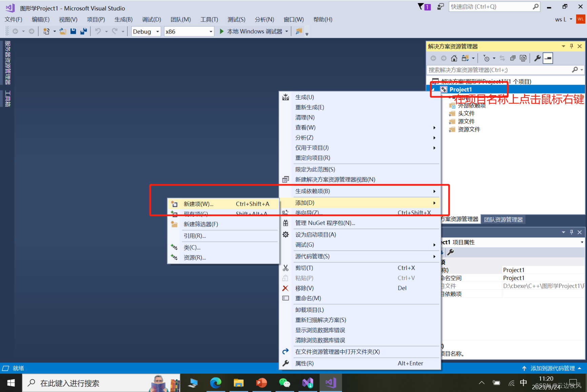Choose 重新生成(E) from context menu
Image resolution: width=587 pixels, height=392 pixels.
pyautogui.click(x=360, y=107)
